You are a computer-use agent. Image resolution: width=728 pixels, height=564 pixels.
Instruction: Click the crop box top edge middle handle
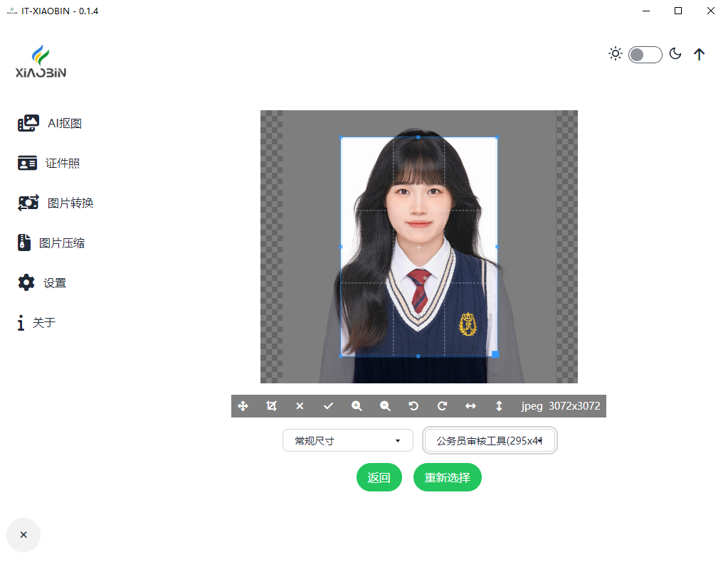418,137
